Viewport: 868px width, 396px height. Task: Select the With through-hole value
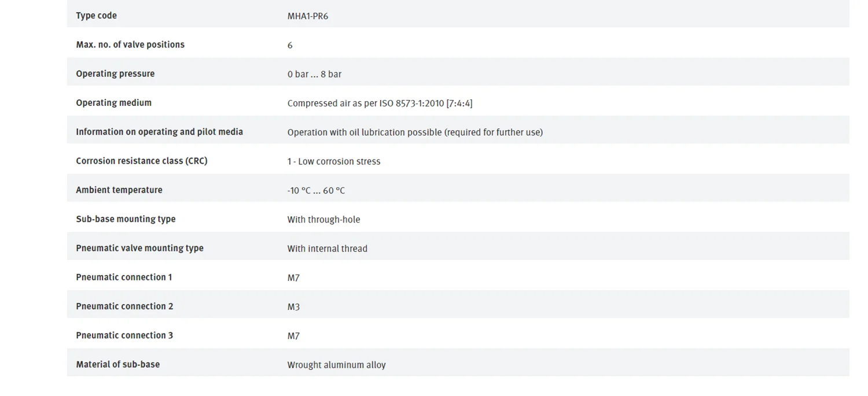coord(323,220)
